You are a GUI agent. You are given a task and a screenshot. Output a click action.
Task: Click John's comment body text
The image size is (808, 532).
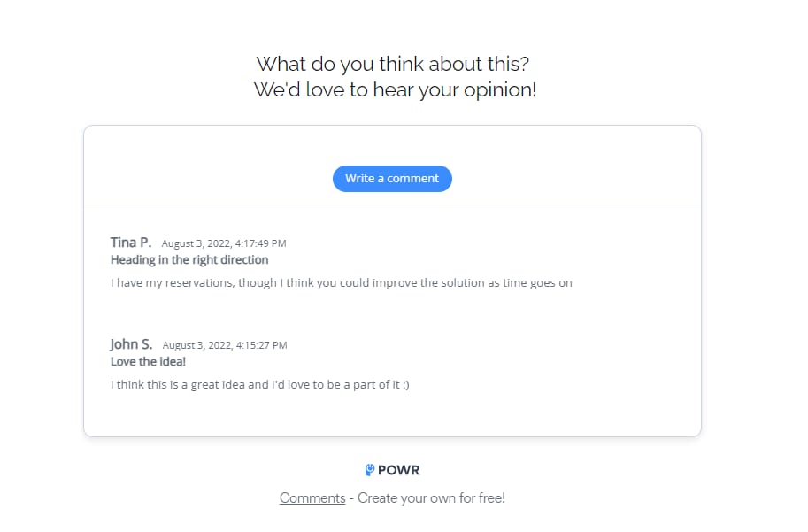261,384
